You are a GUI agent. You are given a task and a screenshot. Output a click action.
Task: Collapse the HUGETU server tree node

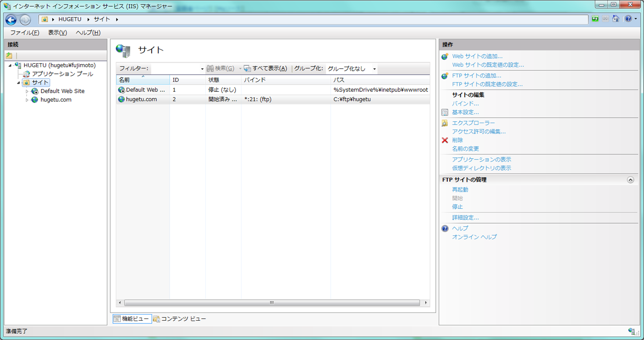[x=10, y=65]
